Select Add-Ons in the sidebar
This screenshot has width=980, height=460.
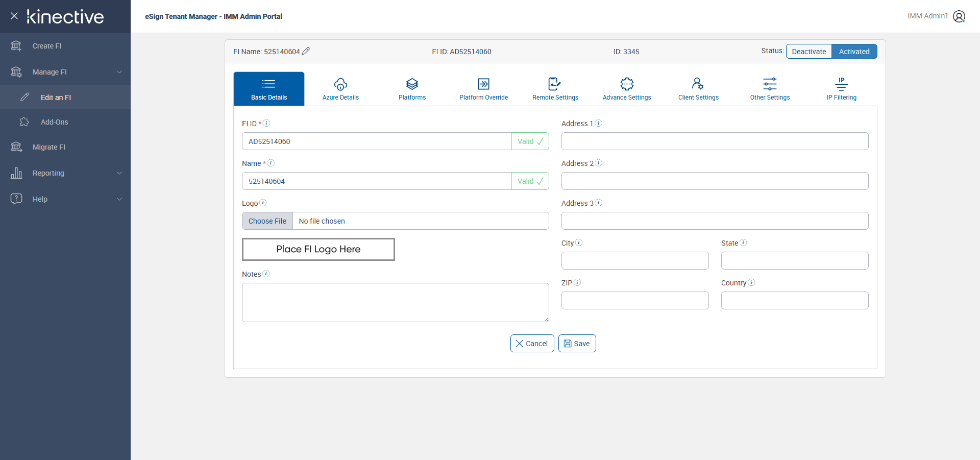(x=54, y=122)
